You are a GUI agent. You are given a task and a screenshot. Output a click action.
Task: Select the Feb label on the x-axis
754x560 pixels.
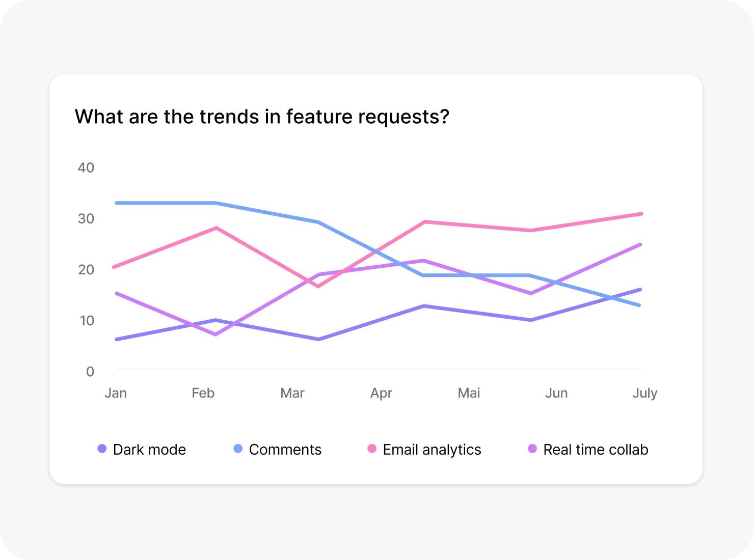[203, 393]
